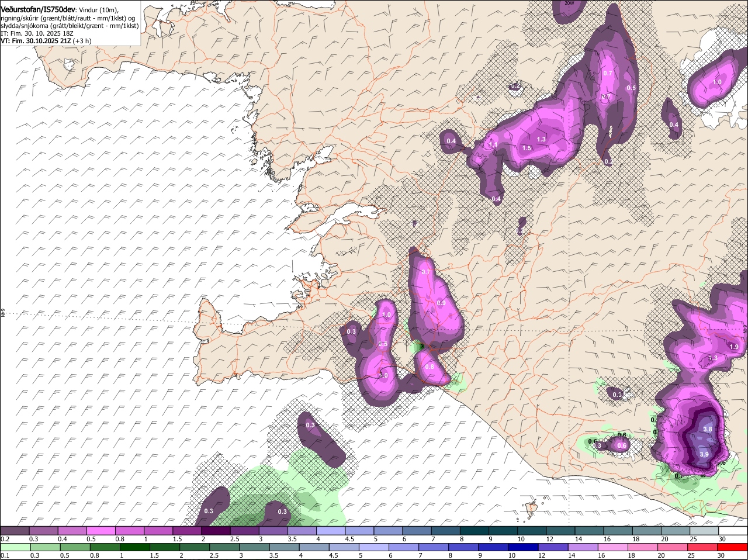This screenshot has width=748, height=560.
Task: Click the pale gray 25–30 swatch in upper legend
Action: coord(705,531)
